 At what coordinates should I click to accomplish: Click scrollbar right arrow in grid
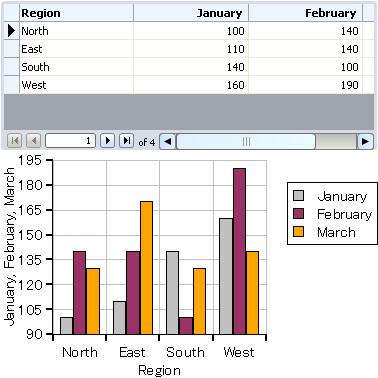click(365, 142)
